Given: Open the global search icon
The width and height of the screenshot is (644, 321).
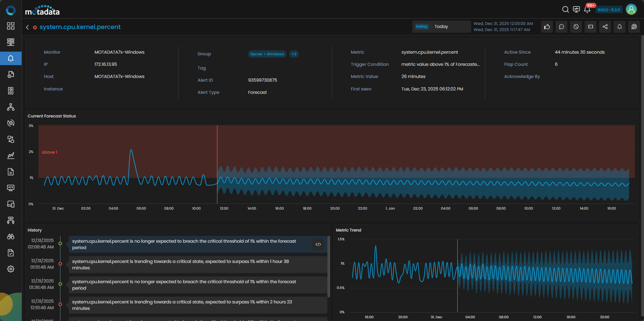Looking at the screenshot, I should [x=565, y=9].
